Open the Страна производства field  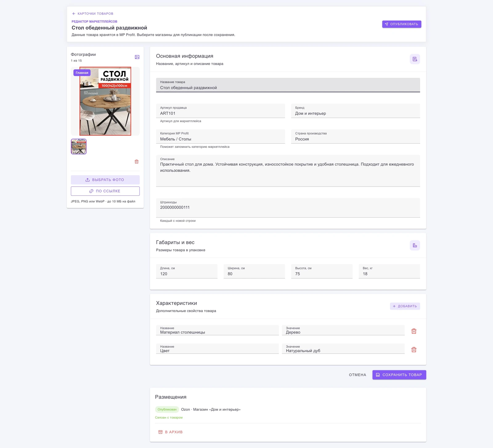[356, 136]
